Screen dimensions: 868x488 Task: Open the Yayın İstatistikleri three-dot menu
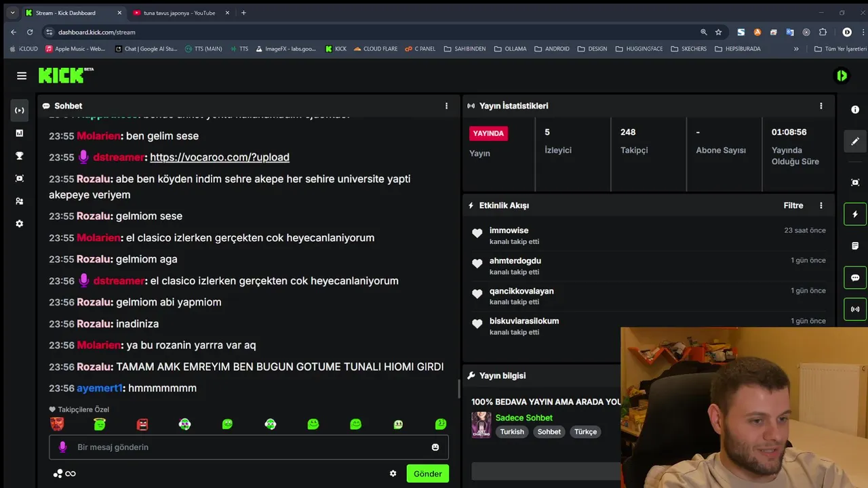pos(821,106)
